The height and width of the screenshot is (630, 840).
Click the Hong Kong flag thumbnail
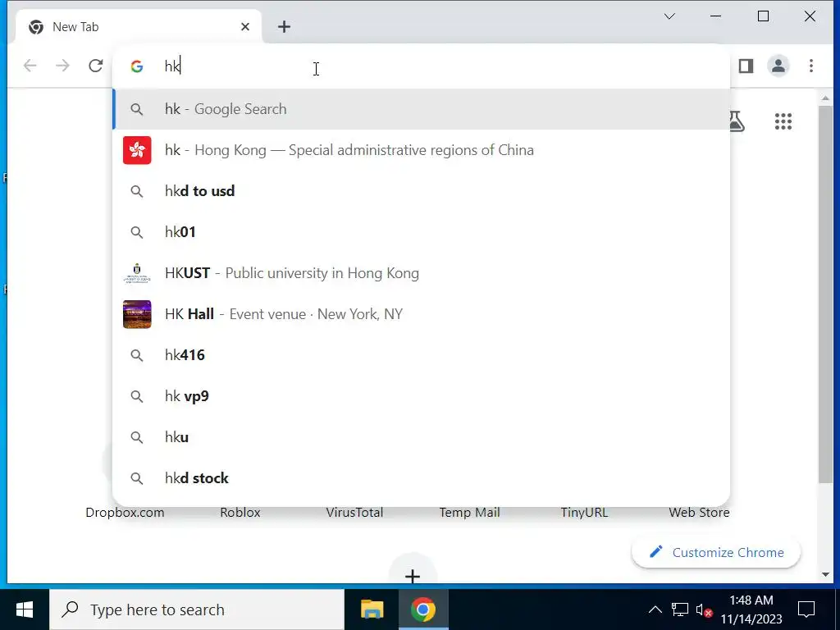coord(137,150)
